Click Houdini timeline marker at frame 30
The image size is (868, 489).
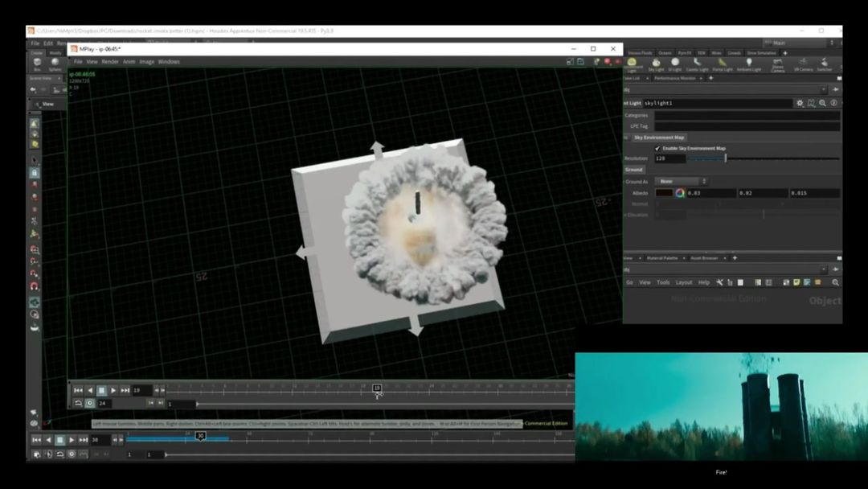click(200, 437)
